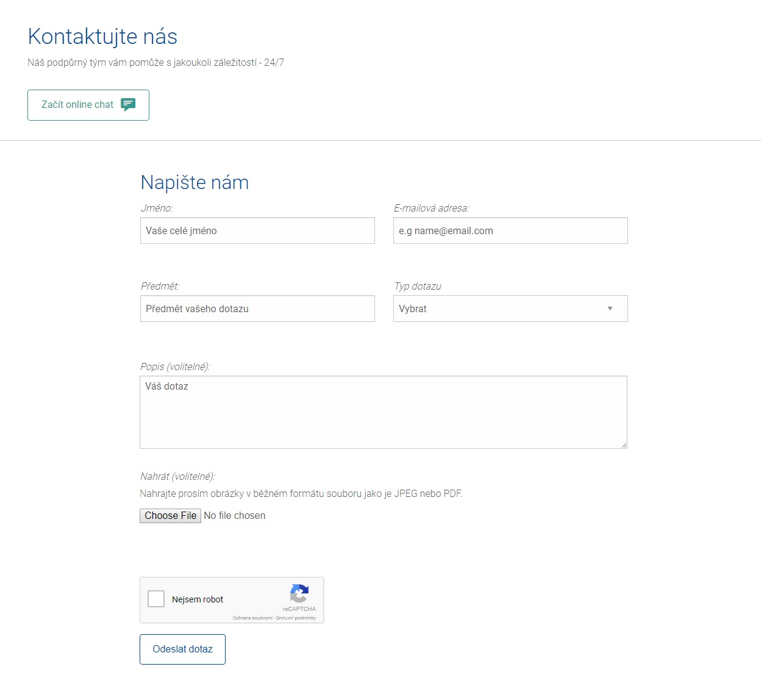Click the Jméno: field label
Screen dimensions: 761x700
tap(157, 208)
